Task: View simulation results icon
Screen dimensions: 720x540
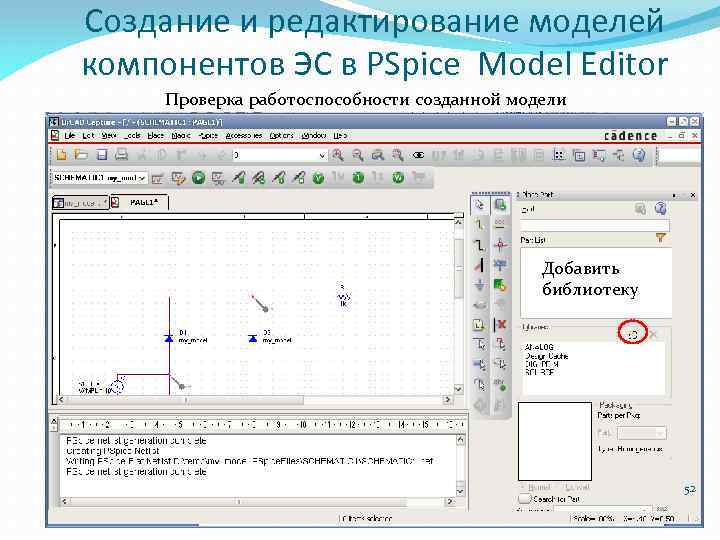Action: click(x=218, y=178)
